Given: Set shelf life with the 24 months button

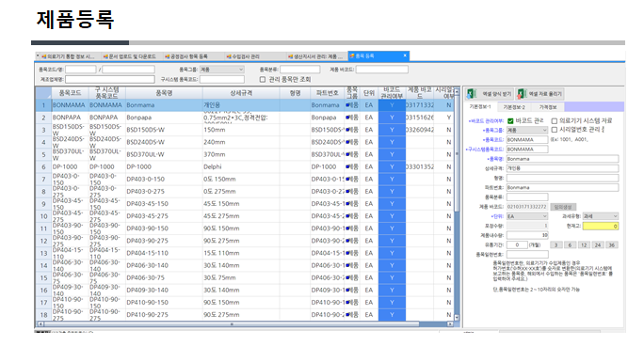Looking at the screenshot, I should (x=598, y=245).
